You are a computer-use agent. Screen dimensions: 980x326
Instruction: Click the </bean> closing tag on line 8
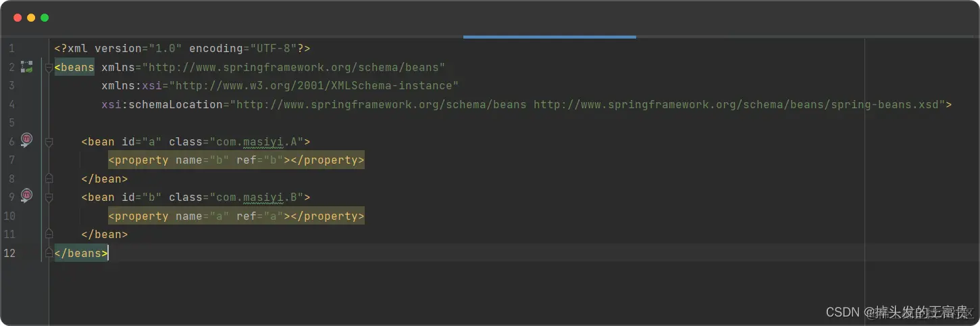click(x=105, y=179)
